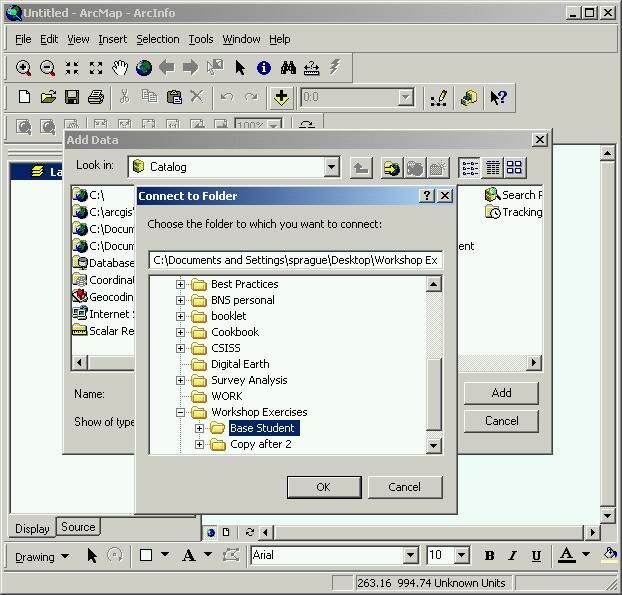Expand the Survey Analysis folder

[x=180, y=380]
